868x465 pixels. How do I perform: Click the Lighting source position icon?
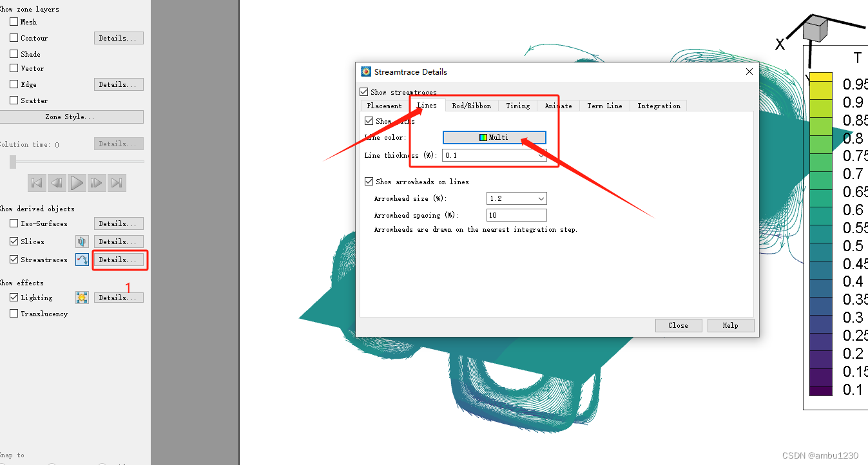82,298
